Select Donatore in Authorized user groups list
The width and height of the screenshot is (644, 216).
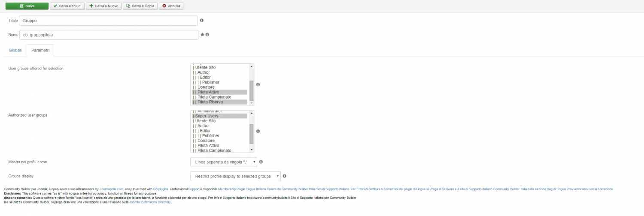coord(206,141)
